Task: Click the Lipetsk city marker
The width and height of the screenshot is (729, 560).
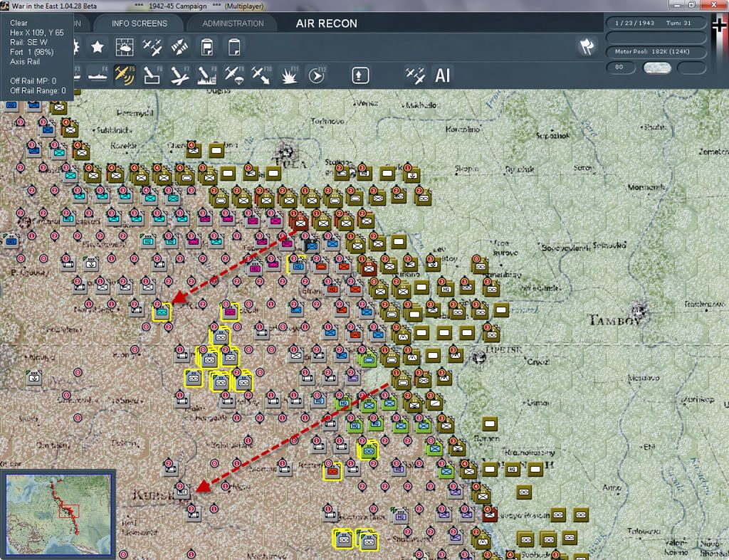Action: point(479,357)
